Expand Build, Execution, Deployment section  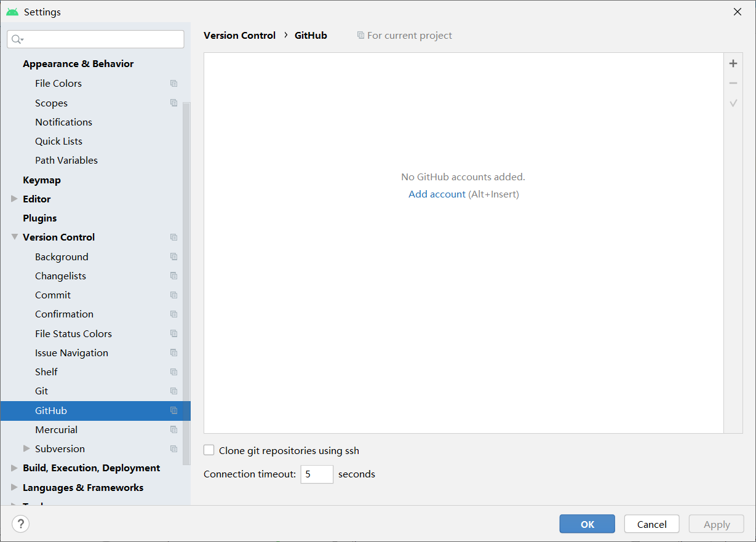tap(15, 468)
